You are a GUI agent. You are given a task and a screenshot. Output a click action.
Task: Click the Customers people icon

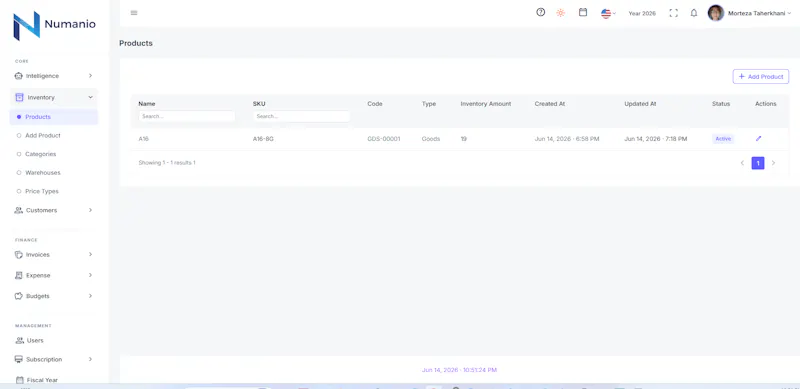tap(19, 210)
